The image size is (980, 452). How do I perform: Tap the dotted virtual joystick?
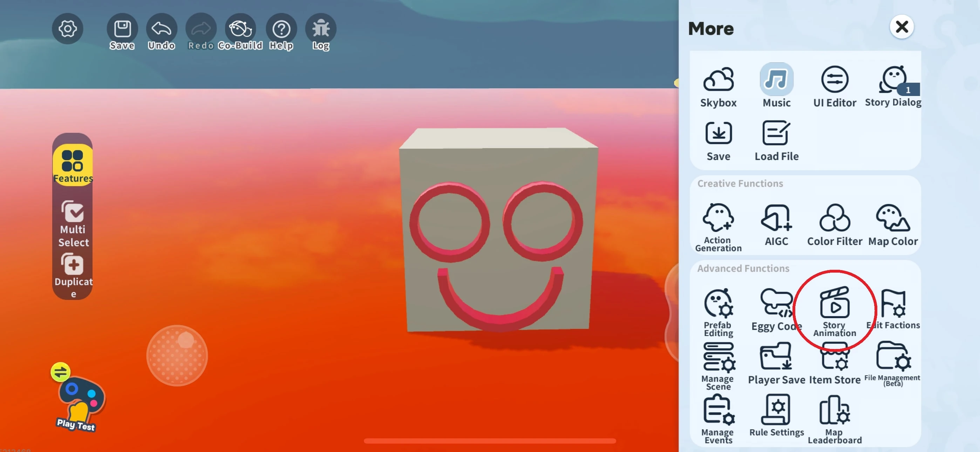(x=177, y=355)
